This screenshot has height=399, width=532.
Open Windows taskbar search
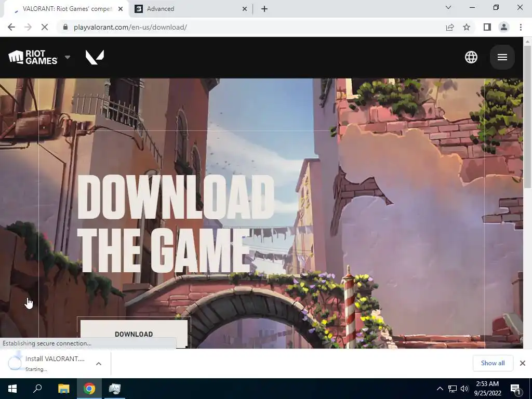pyautogui.click(x=37, y=389)
